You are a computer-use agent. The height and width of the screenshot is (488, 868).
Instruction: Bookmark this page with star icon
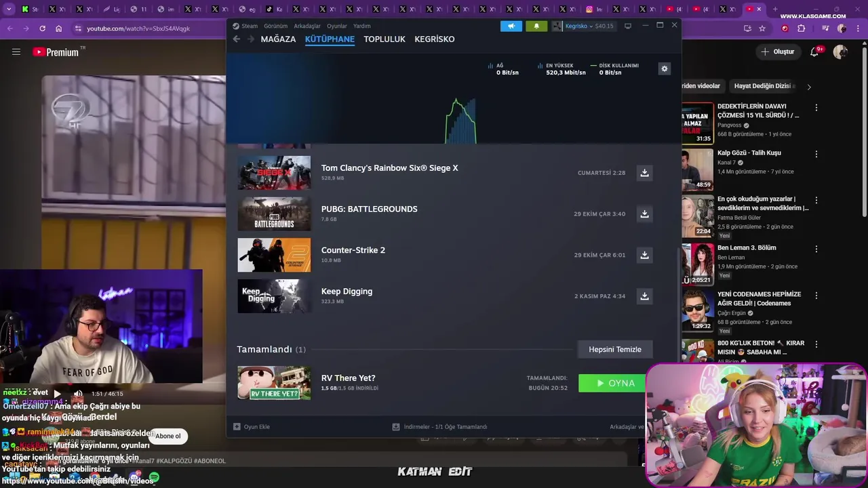pos(762,28)
